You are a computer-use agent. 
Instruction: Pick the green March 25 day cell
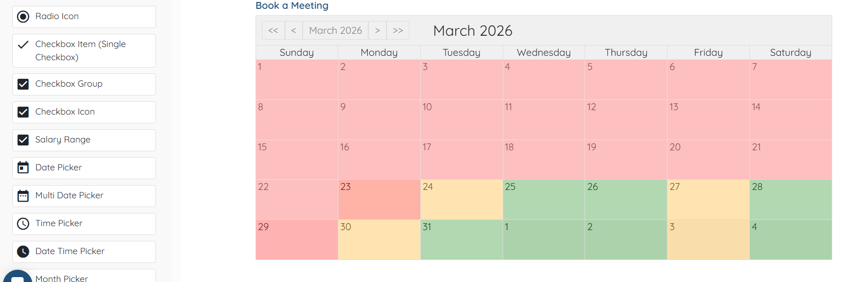click(x=543, y=199)
